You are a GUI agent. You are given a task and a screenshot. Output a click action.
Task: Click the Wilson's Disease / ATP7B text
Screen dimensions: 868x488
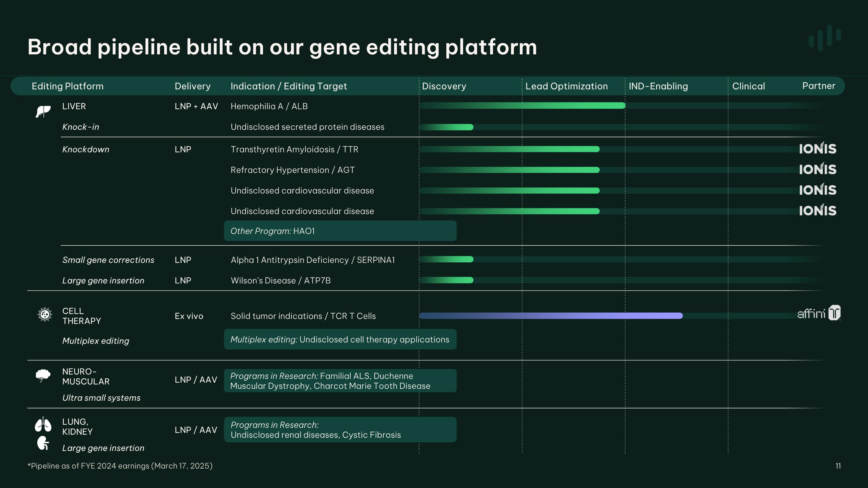pyautogui.click(x=280, y=281)
